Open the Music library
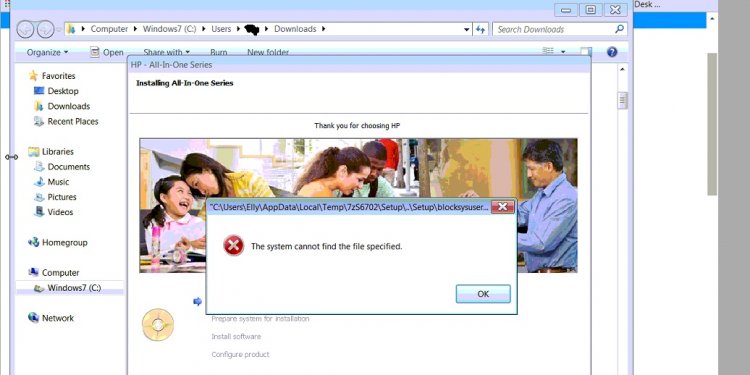Screen dimensions: 750x375 [x=58, y=182]
